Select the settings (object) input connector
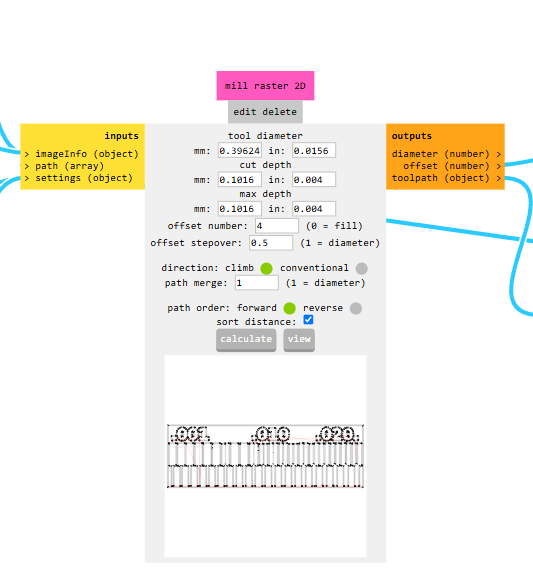533x572 pixels. click(x=79, y=178)
